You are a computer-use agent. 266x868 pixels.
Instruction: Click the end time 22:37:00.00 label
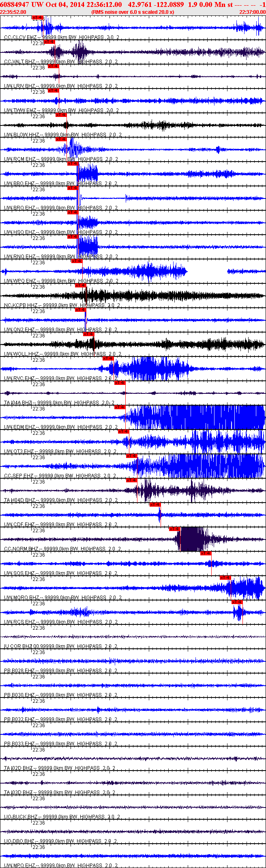click(253, 12)
